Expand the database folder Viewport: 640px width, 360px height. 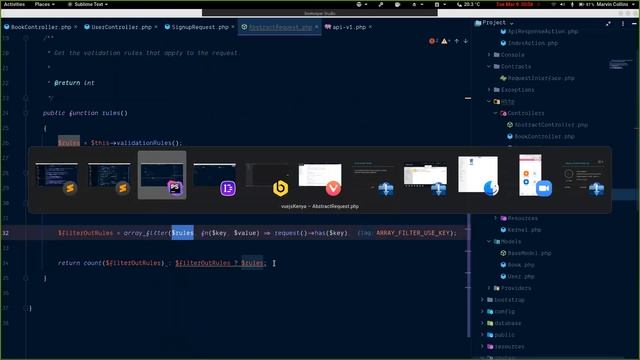click(x=482, y=323)
